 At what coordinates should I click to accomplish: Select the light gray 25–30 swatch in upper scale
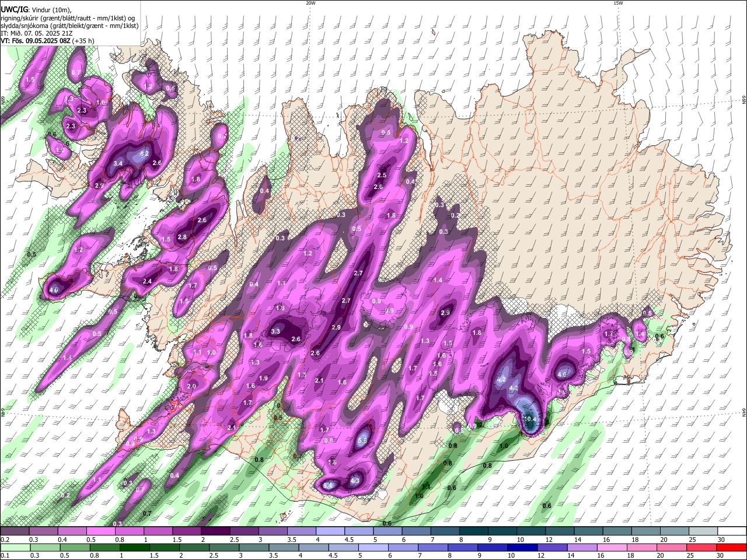703,531
